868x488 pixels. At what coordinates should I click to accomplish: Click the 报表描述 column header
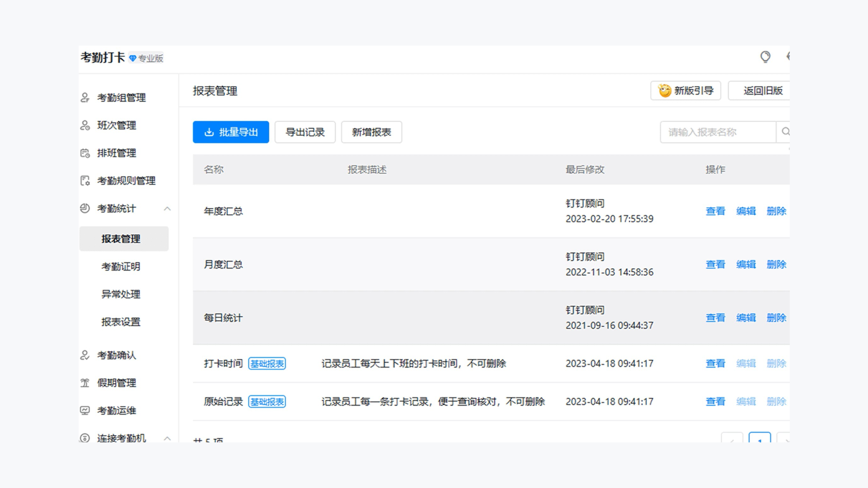point(367,169)
